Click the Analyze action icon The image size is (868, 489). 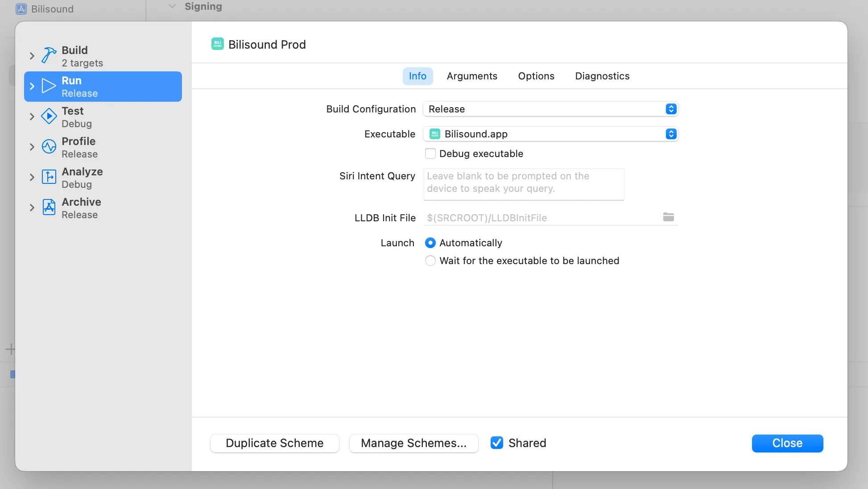[x=49, y=177]
